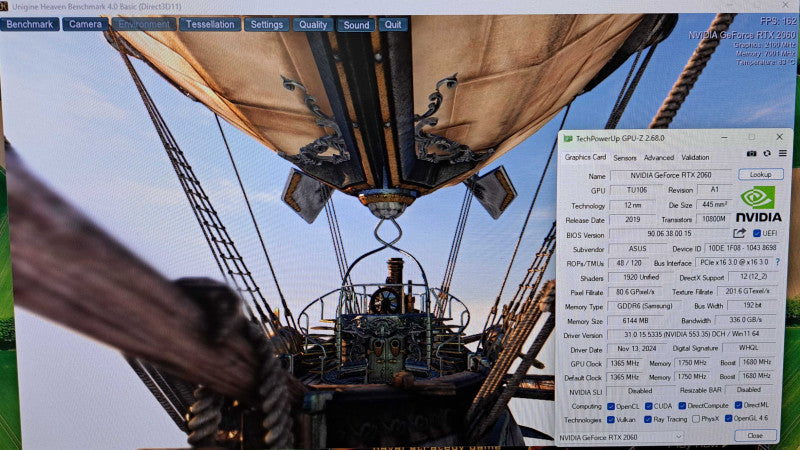The width and height of the screenshot is (800, 450).
Task: Take a GPU-Z screenshot with camera icon
Action: pos(751,153)
